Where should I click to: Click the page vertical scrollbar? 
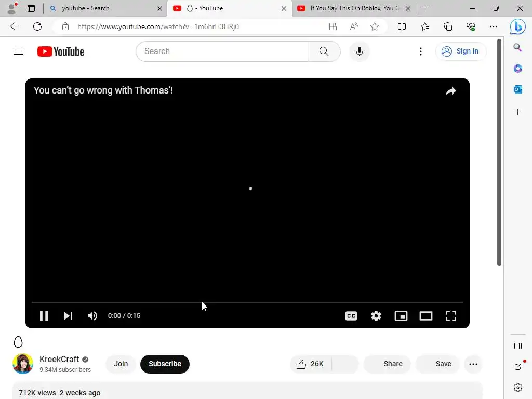(x=499, y=153)
